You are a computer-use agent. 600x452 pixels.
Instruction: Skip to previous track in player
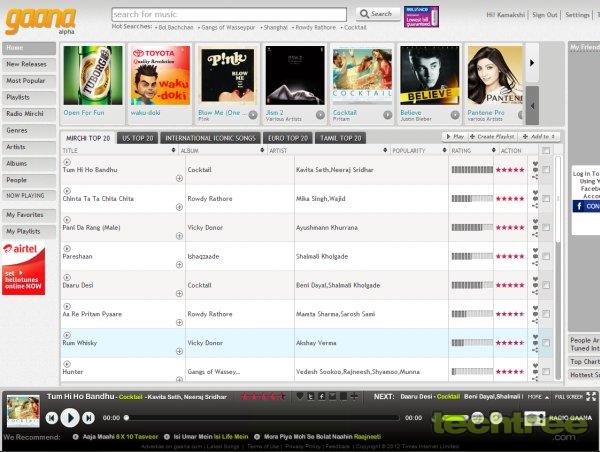pyautogui.click(x=52, y=418)
